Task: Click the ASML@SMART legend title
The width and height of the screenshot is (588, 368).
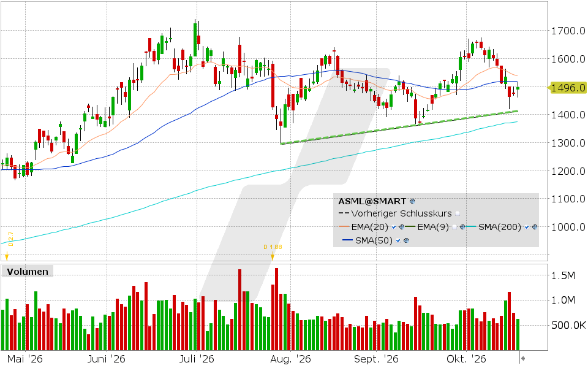Action: (372, 201)
